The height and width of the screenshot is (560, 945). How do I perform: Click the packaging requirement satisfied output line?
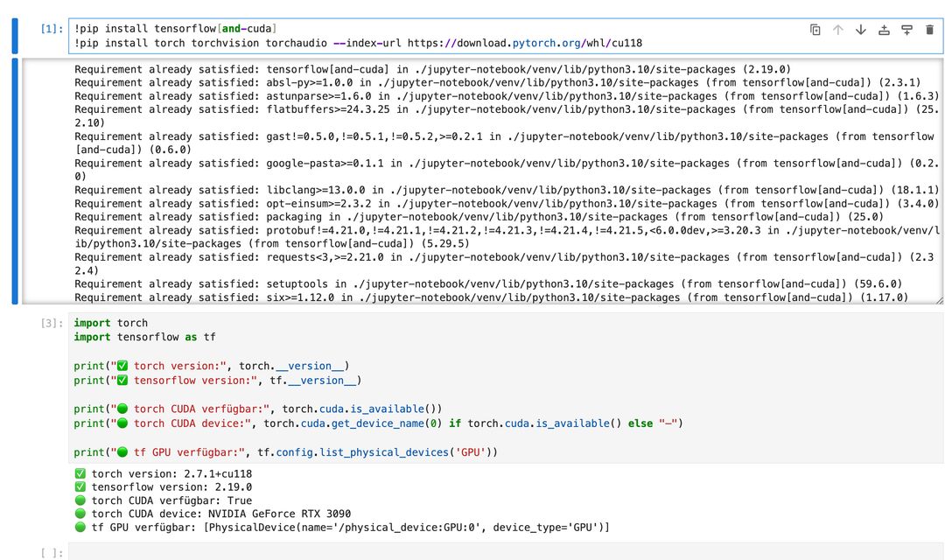pyautogui.click(x=479, y=217)
